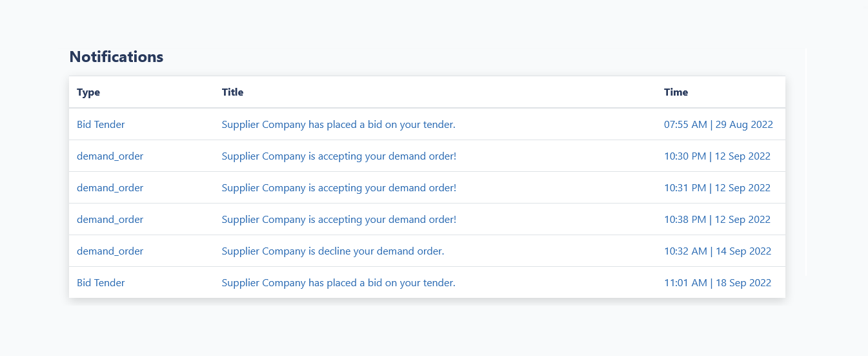Click the demand_order type in the 10:30 PM row

pyautogui.click(x=110, y=156)
